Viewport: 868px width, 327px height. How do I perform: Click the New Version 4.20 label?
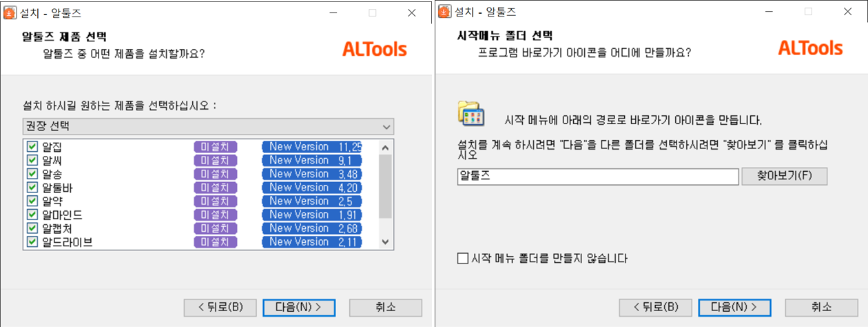[x=312, y=187]
